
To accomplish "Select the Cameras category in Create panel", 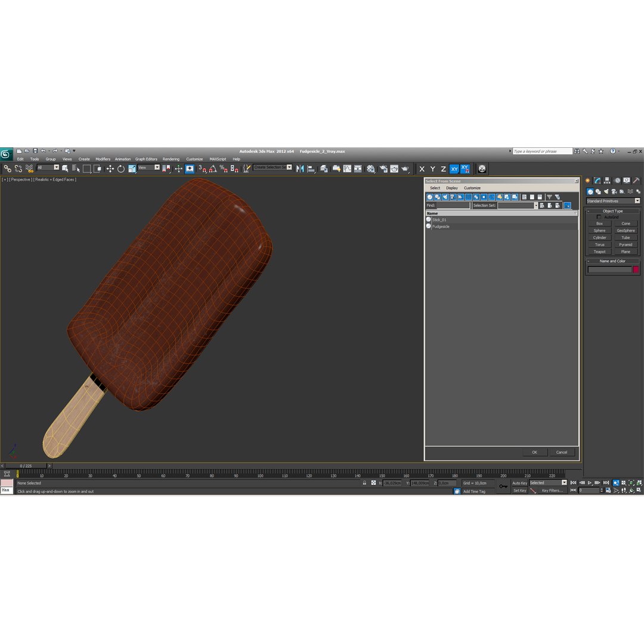I will (x=614, y=191).
